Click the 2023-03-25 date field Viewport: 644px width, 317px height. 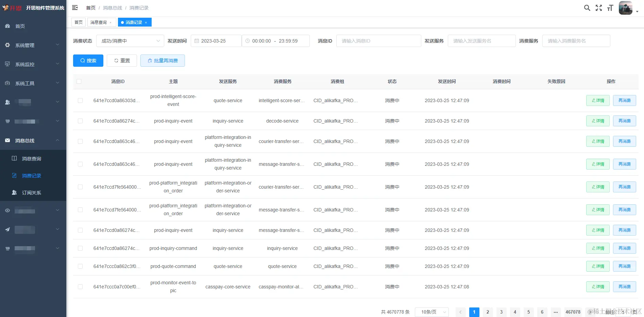[216, 41]
